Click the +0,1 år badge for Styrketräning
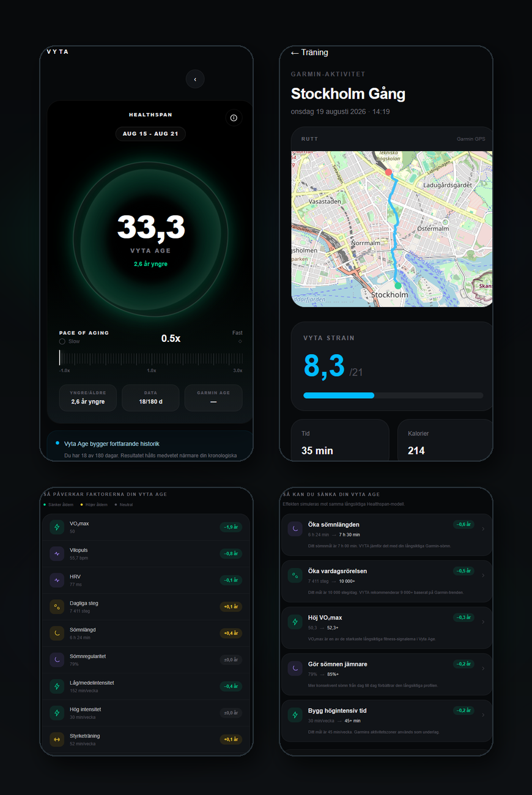The height and width of the screenshot is (795, 532). tap(231, 739)
